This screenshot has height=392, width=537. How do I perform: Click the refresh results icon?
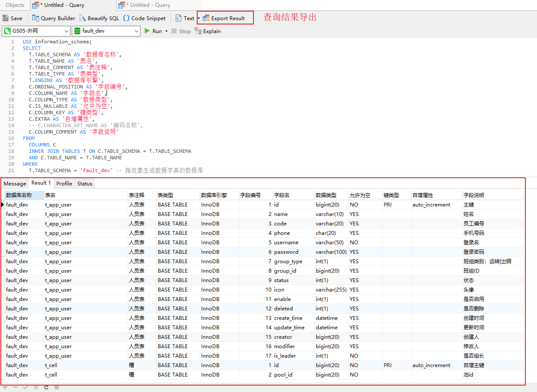pyautogui.click(x=46, y=387)
